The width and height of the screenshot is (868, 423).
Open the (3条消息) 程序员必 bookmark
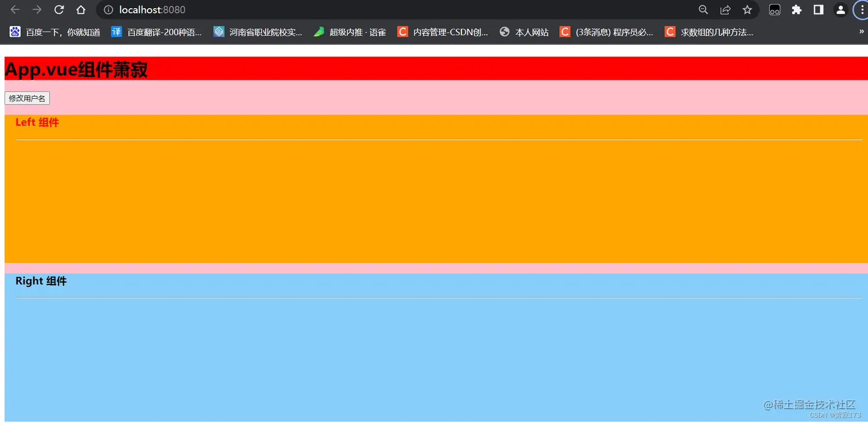(x=607, y=32)
